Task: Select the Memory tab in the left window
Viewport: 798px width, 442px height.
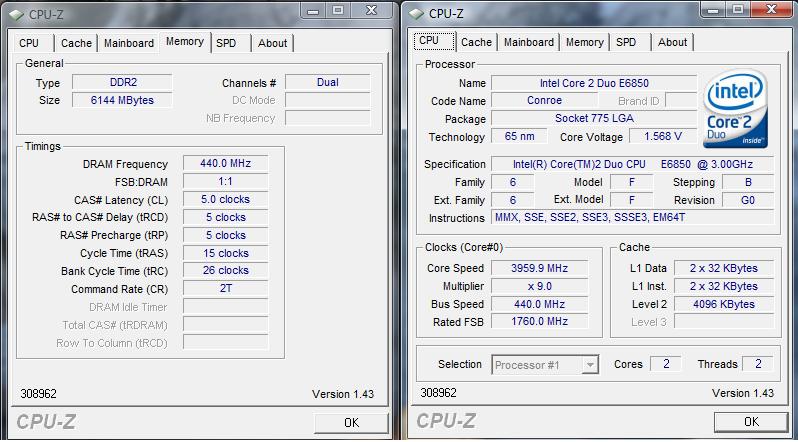Action: [185, 42]
